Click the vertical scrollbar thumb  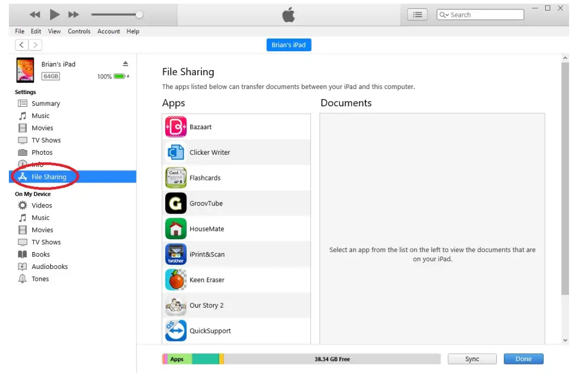point(565,179)
